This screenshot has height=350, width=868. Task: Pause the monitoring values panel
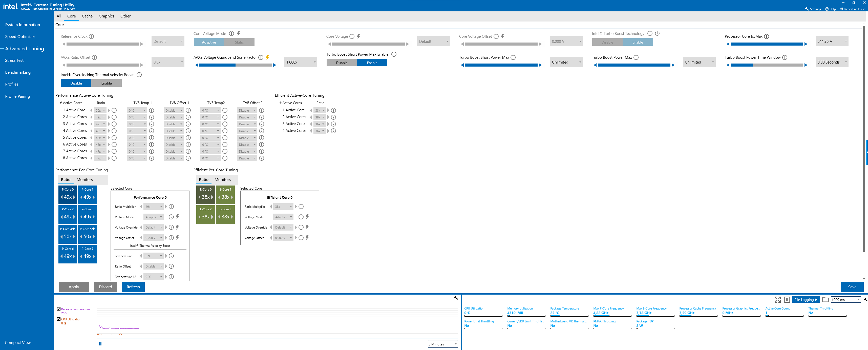click(787, 299)
